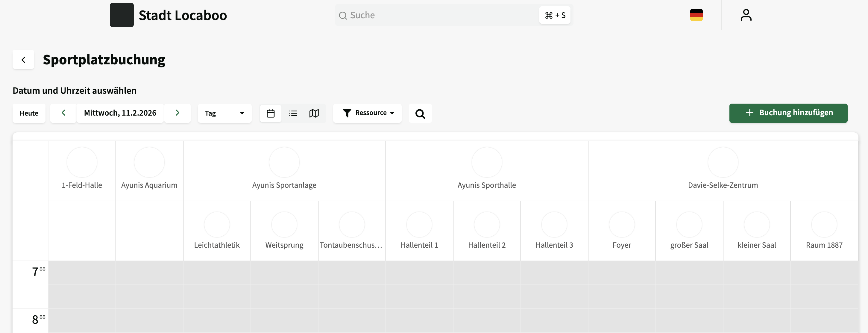868x333 pixels.
Task: Click the Heute button
Action: [x=29, y=113]
